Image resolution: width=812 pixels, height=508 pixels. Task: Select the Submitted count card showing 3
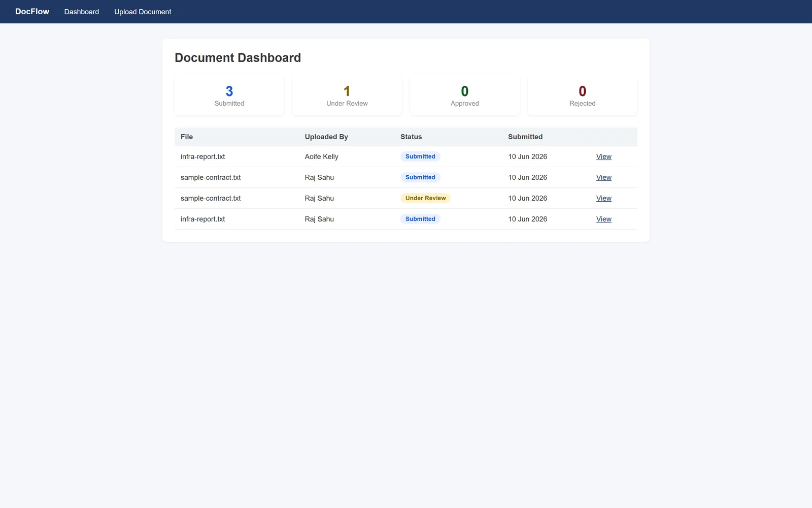[229, 96]
